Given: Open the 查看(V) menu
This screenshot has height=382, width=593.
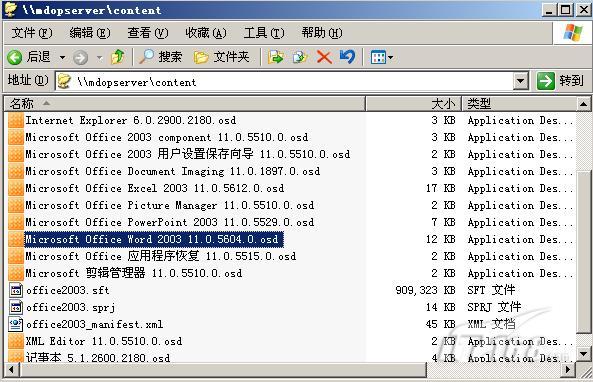Looking at the screenshot, I should pyautogui.click(x=147, y=33).
